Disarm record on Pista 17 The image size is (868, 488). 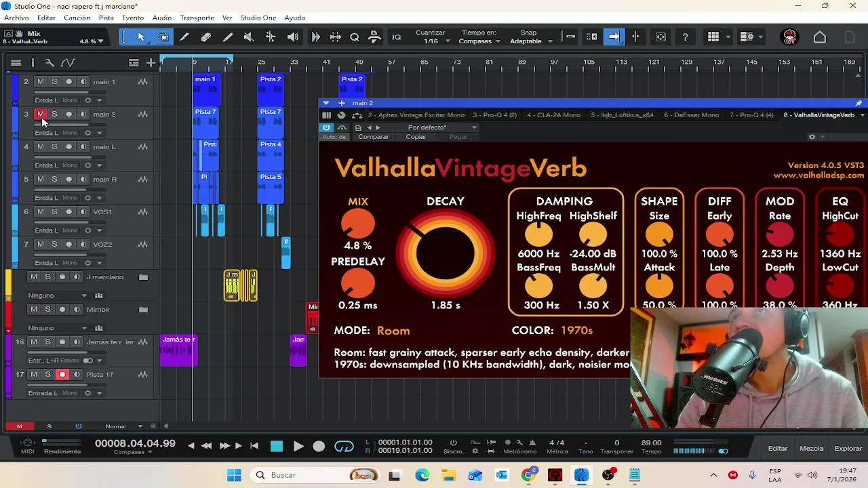pyautogui.click(x=62, y=374)
